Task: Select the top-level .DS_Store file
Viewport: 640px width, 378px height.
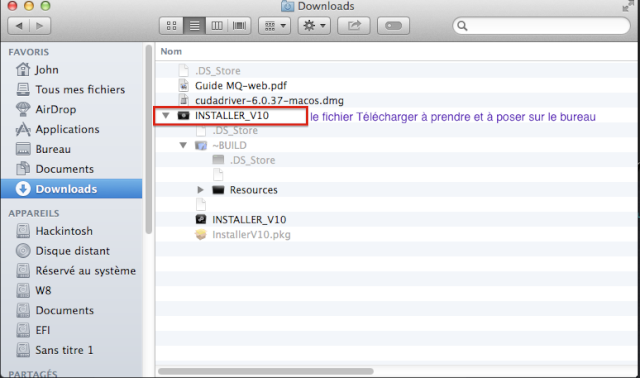Action: tap(218, 71)
